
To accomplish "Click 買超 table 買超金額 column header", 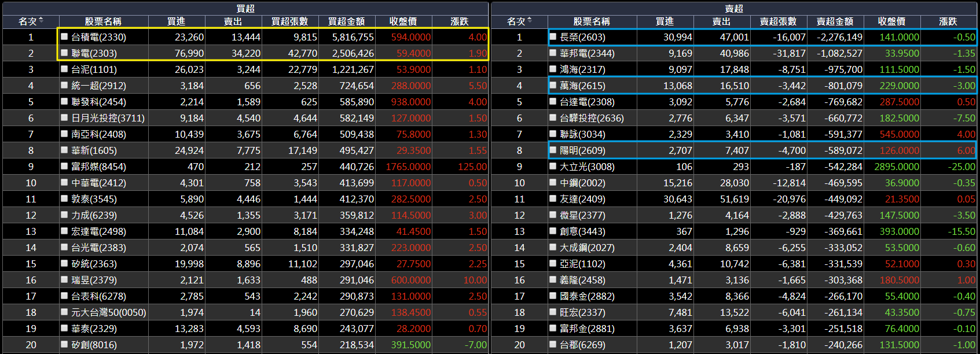I will tap(347, 21).
